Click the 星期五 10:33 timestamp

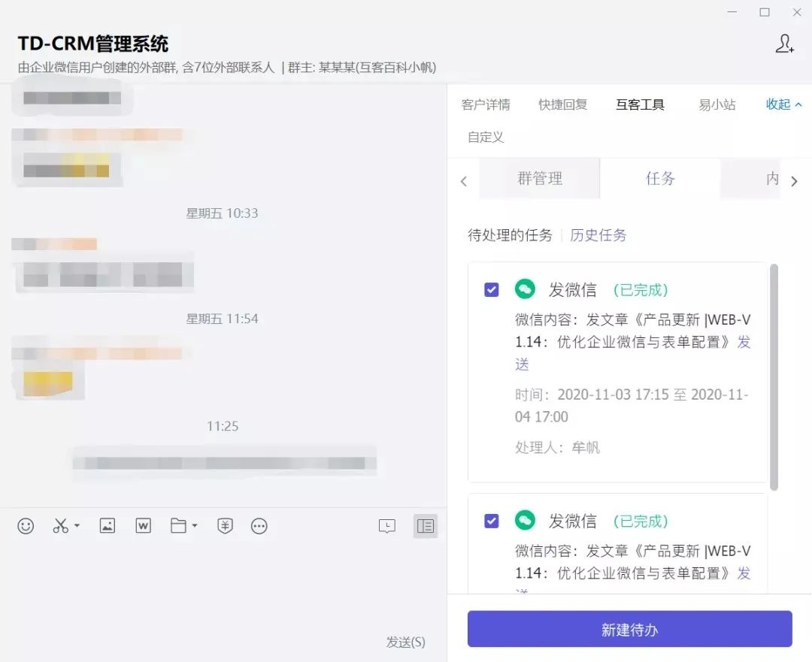point(222,213)
